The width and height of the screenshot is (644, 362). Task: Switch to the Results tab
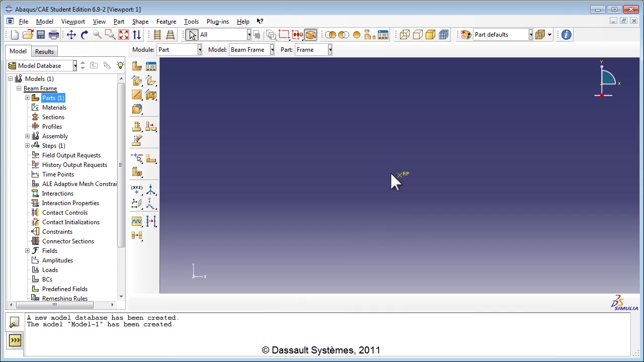pyautogui.click(x=44, y=52)
